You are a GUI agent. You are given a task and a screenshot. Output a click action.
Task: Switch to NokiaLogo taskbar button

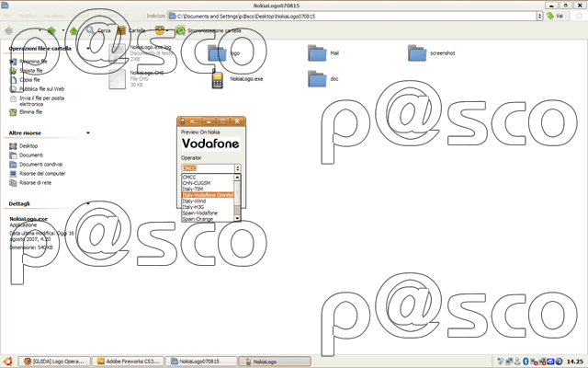pos(275,362)
